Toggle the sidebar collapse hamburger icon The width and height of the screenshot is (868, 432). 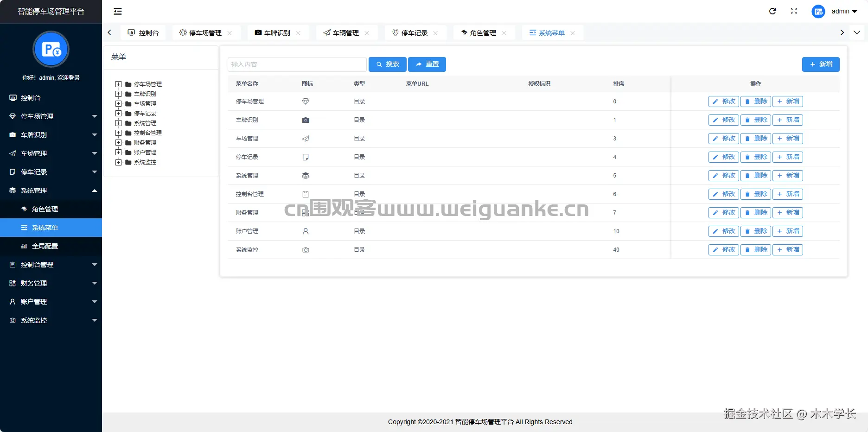pos(118,11)
